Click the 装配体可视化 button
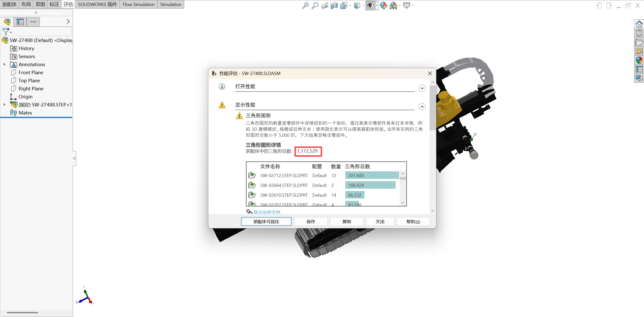This screenshot has width=644, height=317. click(x=266, y=222)
